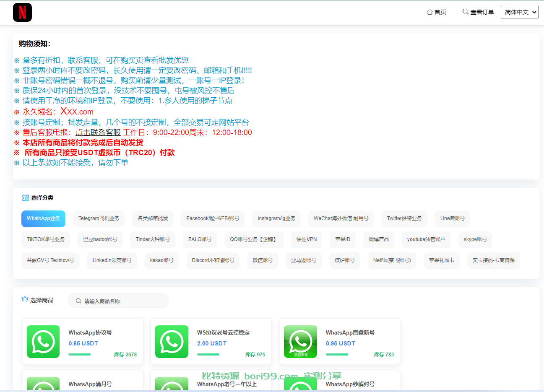This screenshot has width=544, height=392.
Task: Click the USDT虚拟币 (TRC20) payment notice
Action: [94, 153]
